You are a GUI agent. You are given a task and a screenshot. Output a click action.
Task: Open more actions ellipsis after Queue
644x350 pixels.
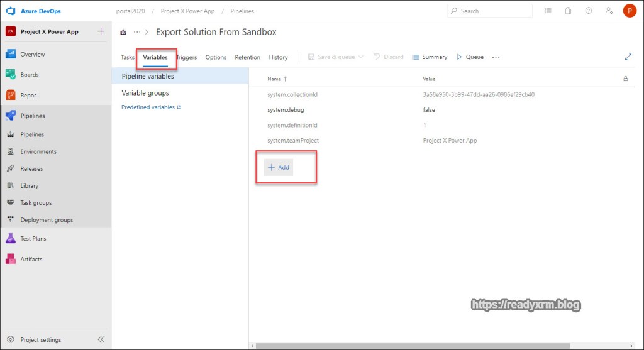496,57
